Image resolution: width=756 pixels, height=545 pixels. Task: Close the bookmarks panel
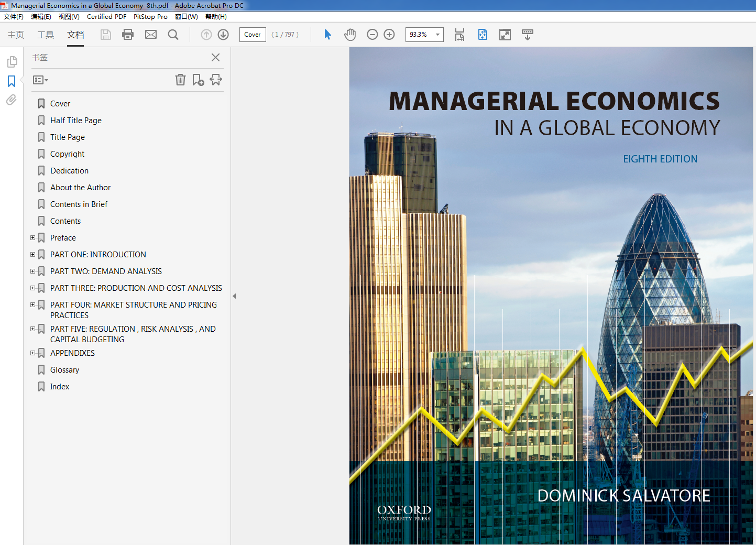click(215, 57)
